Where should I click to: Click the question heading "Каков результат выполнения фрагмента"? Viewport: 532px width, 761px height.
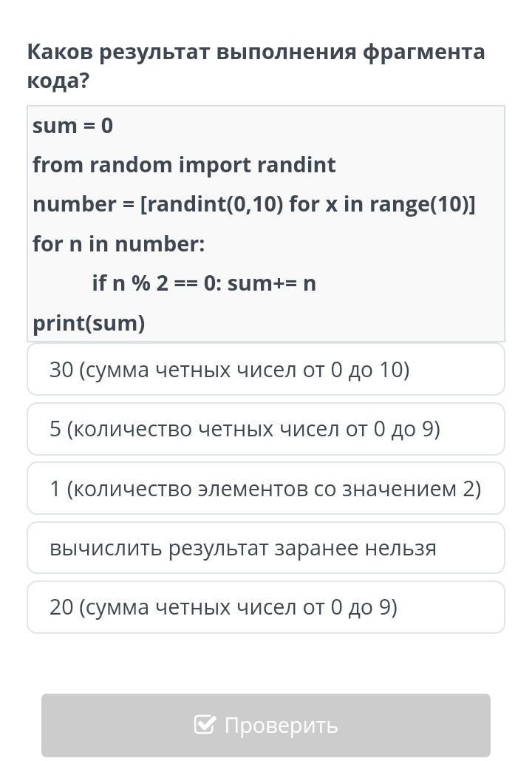coord(256,52)
